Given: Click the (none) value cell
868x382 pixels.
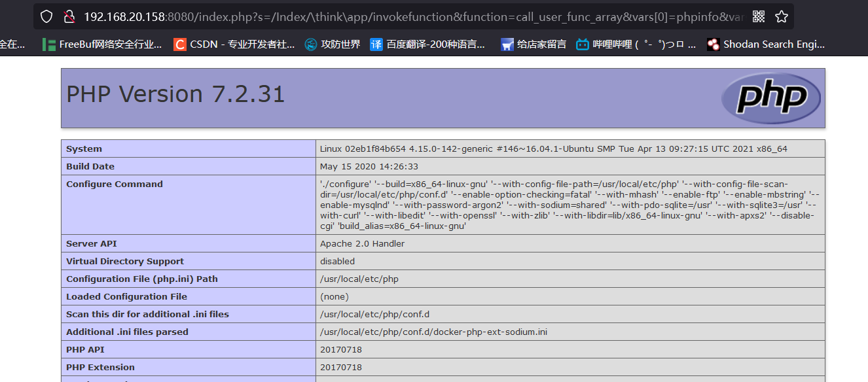Looking at the screenshot, I should [x=570, y=296].
